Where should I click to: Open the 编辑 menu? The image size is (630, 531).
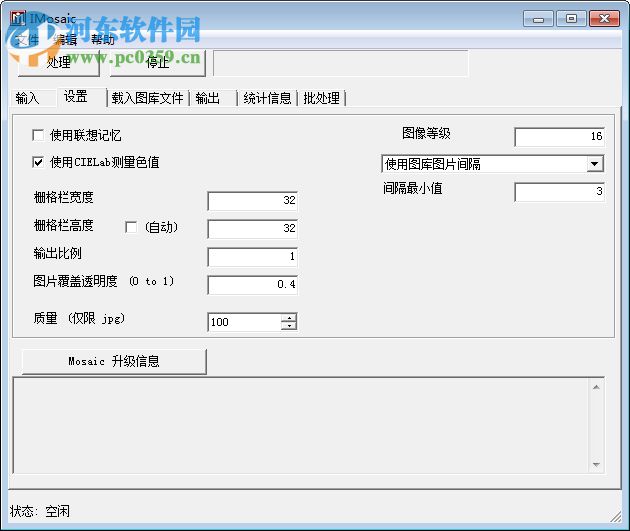65,39
